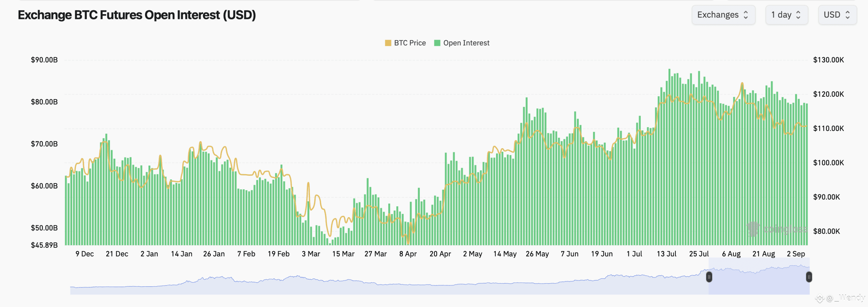Click the 8 Apr date axis label
This screenshot has height=307, width=868.
point(408,254)
